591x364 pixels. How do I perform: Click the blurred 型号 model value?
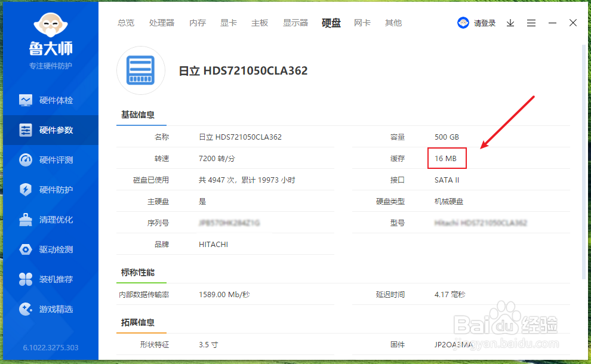pos(481,223)
